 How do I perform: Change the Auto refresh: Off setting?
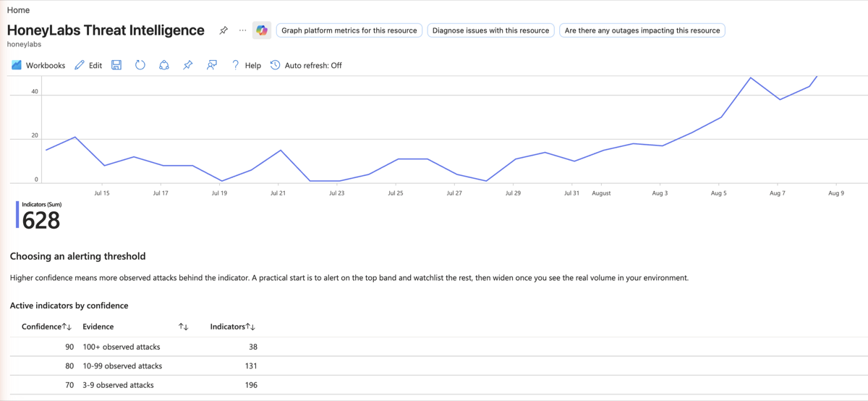[x=306, y=65]
